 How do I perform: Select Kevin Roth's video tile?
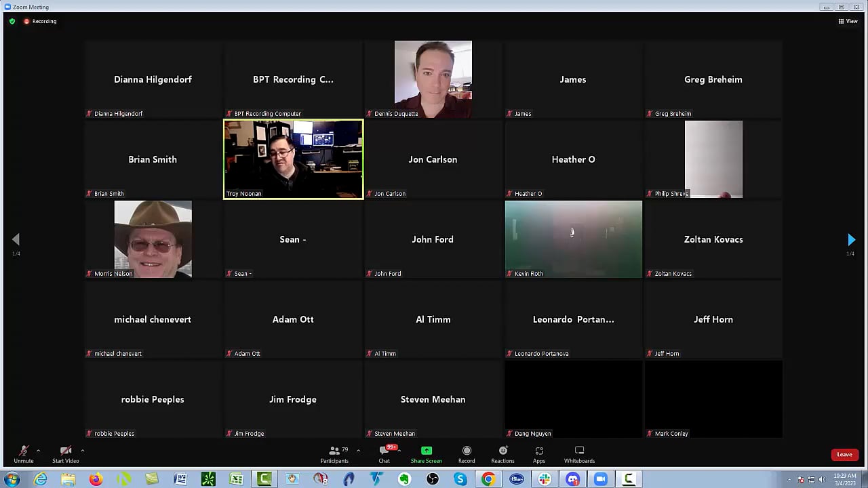point(574,239)
